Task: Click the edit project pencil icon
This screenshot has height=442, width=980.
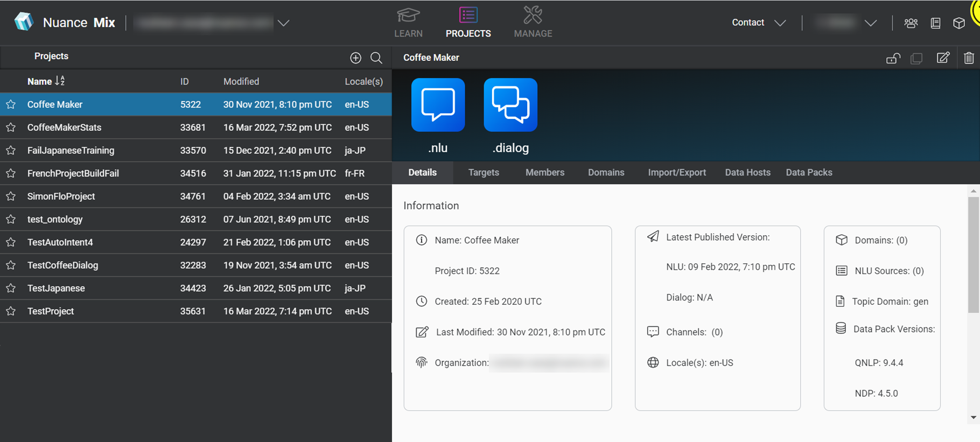Action: coord(943,58)
